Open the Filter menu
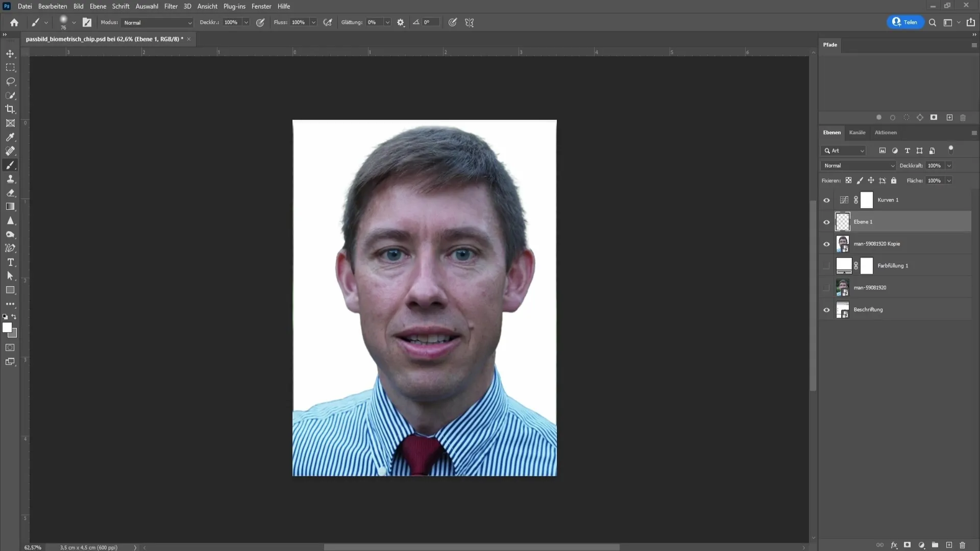The image size is (980, 551). click(x=170, y=6)
